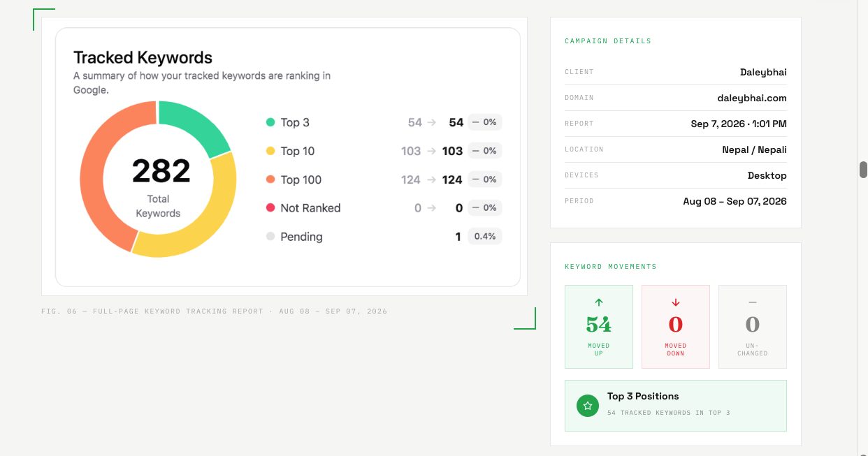Click the 0% badge in Top 10 row

(484, 151)
